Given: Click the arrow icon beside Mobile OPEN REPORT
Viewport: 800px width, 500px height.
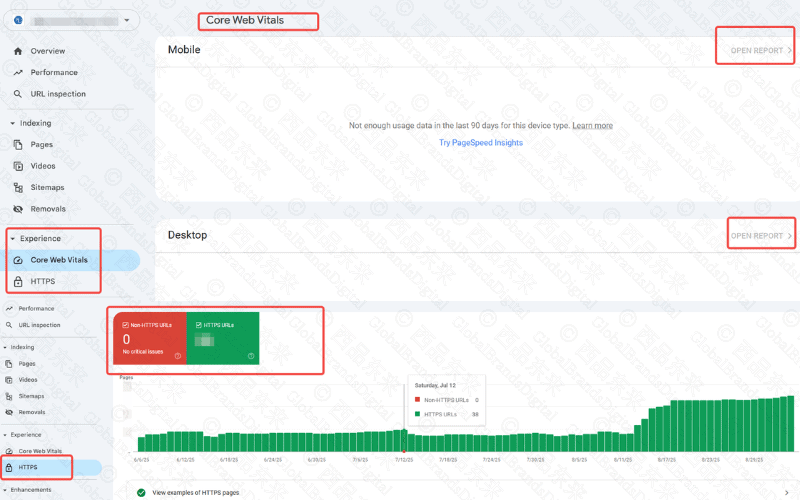Looking at the screenshot, I should (x=789, y=49).
